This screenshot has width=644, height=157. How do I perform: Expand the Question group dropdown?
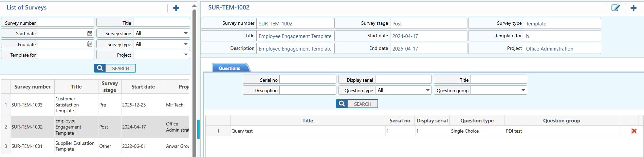pos(523,91)
